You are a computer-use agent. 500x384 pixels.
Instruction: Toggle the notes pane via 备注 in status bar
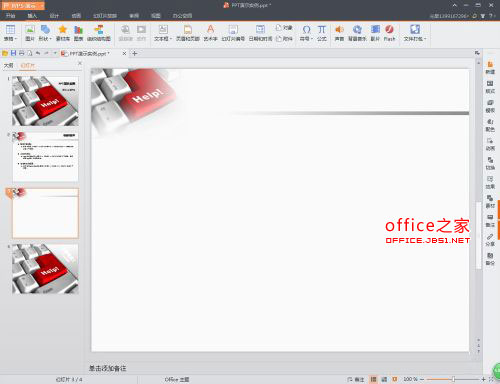click(x=356, y=379)
